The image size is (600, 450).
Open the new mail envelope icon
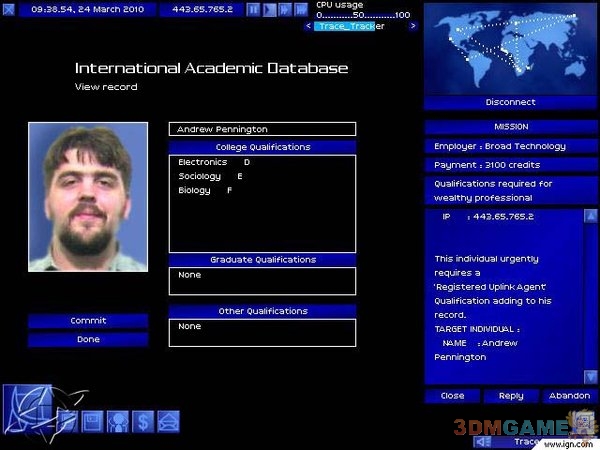tap(168, 421)
